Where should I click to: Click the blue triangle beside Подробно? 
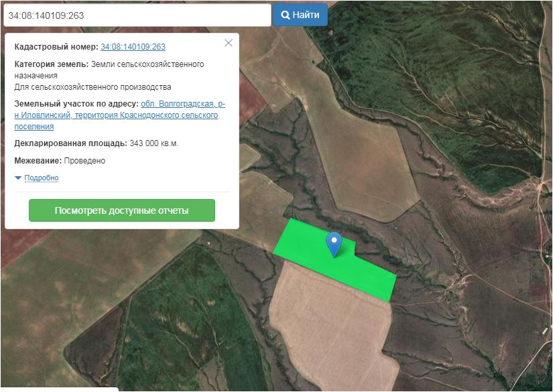point(18,178)
